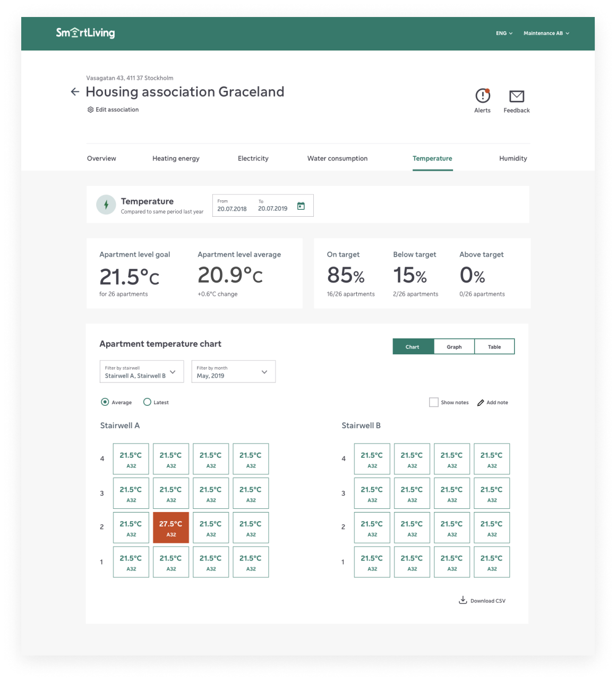The image size is (616, 681).
Task: Click the Add note pencil icon
Action: (x=481, y=403)
